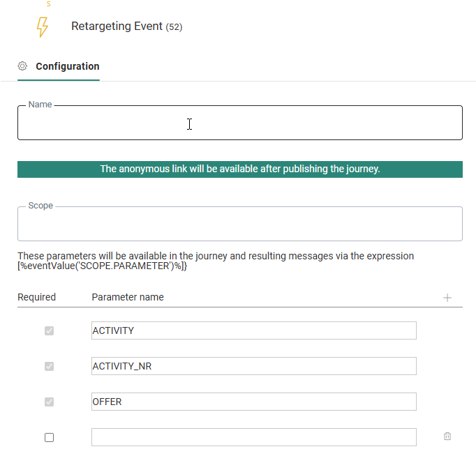Click the Required column header
Screen dimensions: 476x449
pos(36,297)
